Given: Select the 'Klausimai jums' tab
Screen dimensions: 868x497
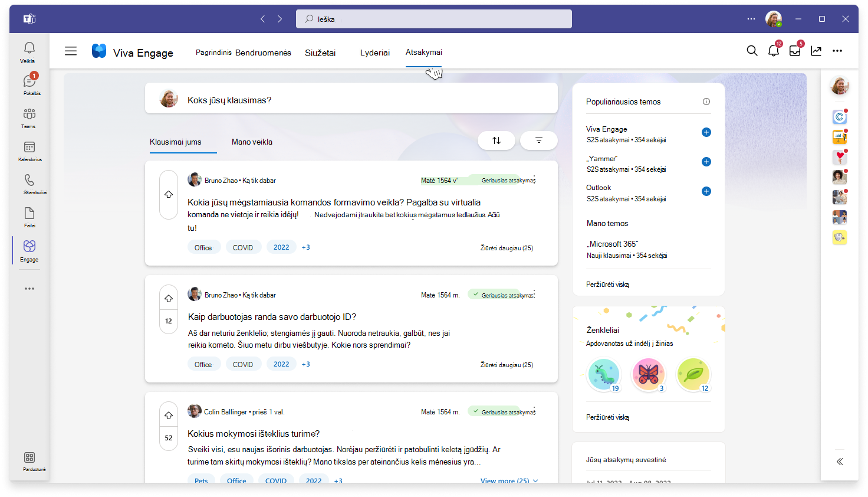Looking at the screenshot, I should coord(176,142).
